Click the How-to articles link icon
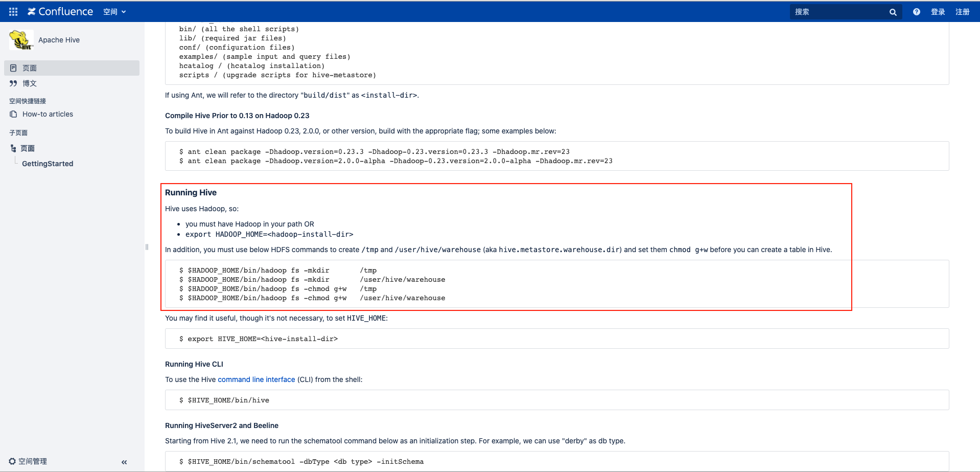980x472 pixels. click(x=13, y=114)
